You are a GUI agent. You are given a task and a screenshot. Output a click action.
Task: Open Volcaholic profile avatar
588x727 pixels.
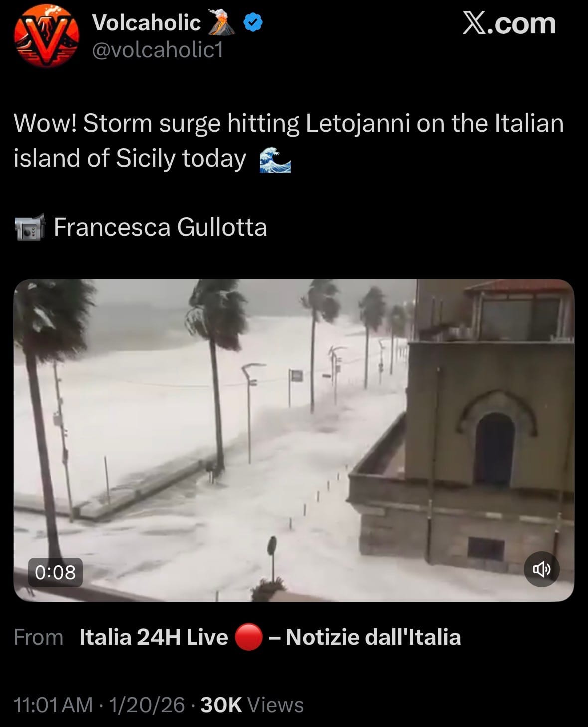coord(47,35)
